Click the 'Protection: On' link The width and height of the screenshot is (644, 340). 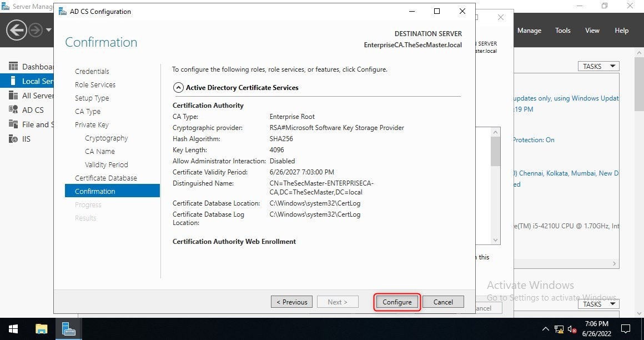[533, 140]
